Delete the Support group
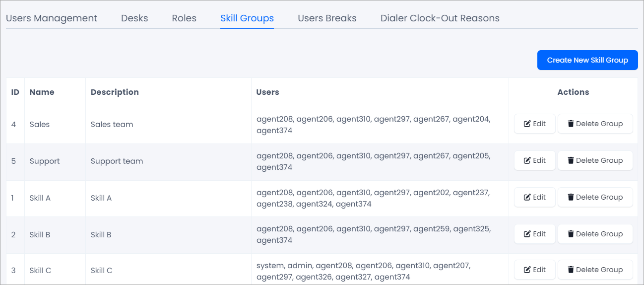644x285 pixels. click(595, 160)
